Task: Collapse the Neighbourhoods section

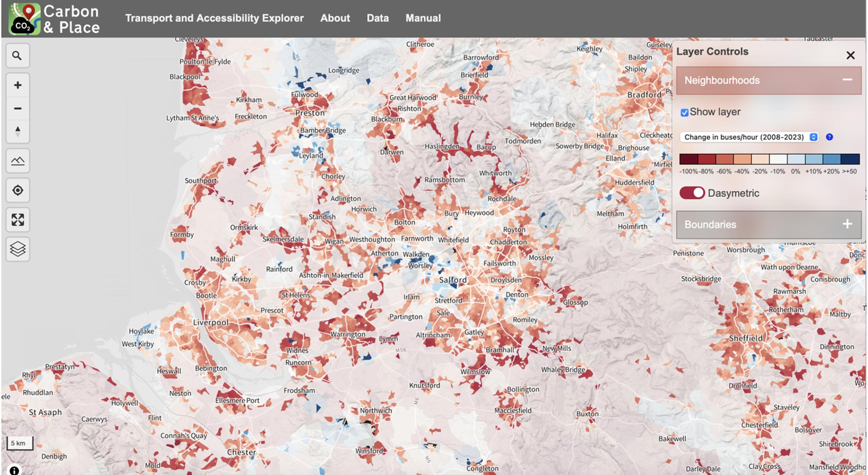Action: [768, 81]
